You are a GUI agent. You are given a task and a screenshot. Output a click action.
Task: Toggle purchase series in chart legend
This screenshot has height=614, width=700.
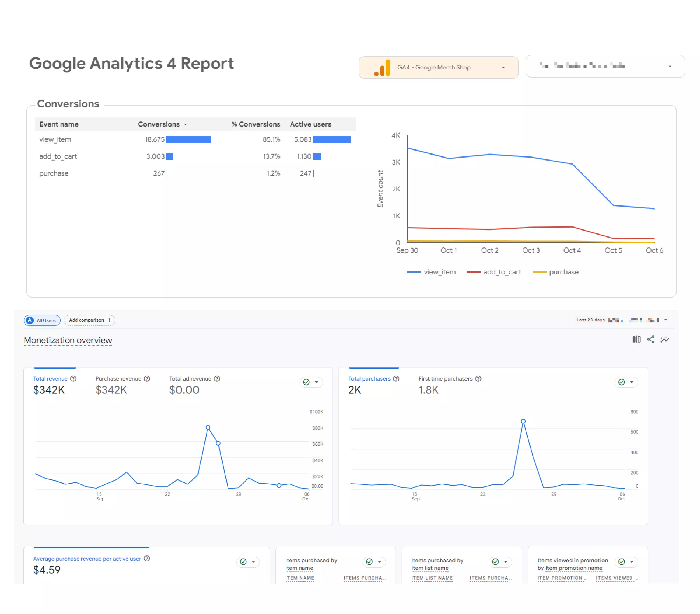point(555,272)
